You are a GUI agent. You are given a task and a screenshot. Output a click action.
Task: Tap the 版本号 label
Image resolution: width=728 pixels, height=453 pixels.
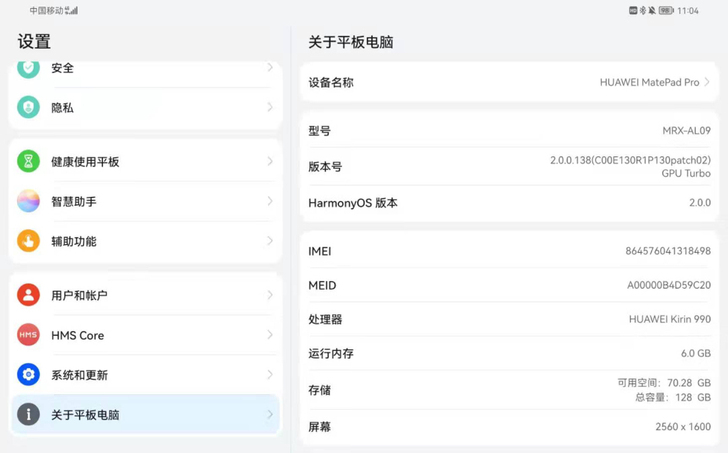[325, 167]
